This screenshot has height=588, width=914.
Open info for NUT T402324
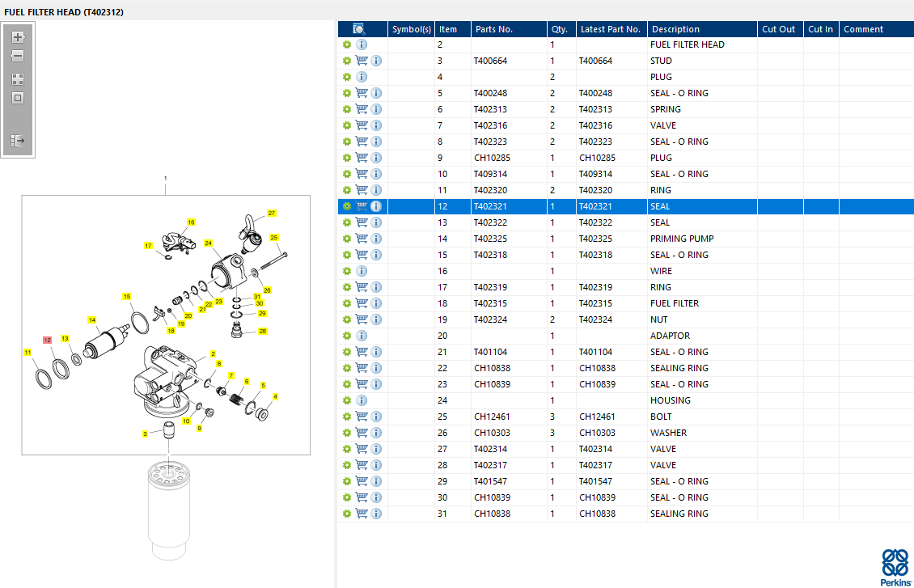[376, 319]
